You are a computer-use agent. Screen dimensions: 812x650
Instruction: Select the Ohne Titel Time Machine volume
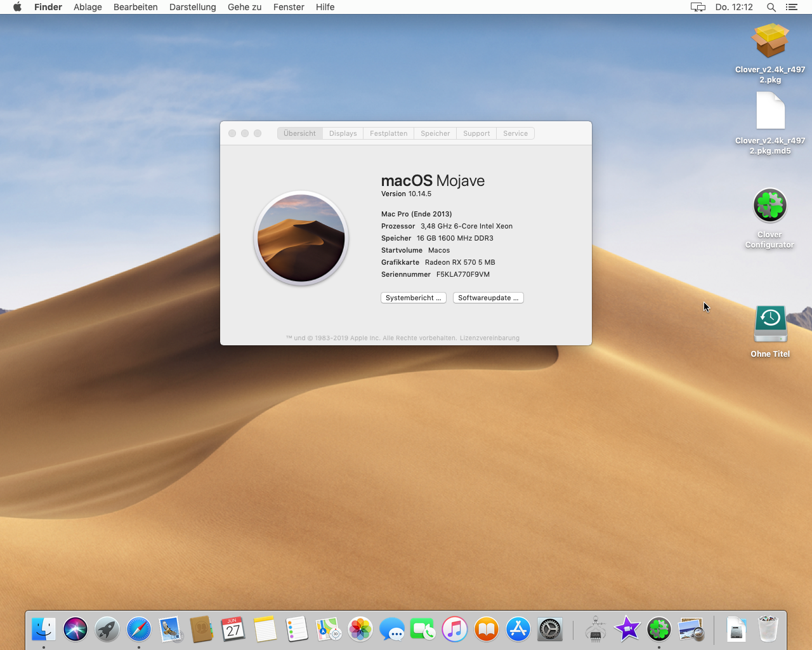[770, 324]
